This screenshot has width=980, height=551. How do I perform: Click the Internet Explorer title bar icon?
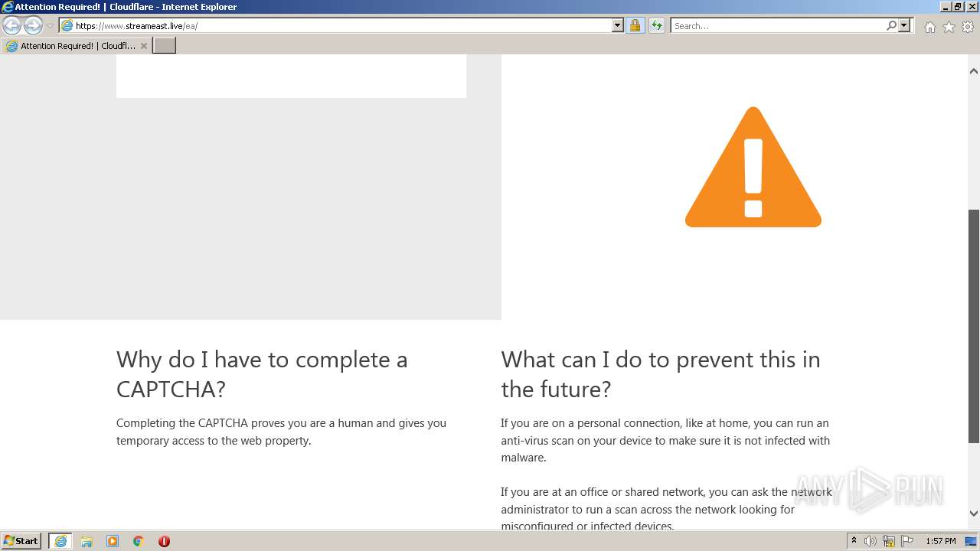point(8,7)
